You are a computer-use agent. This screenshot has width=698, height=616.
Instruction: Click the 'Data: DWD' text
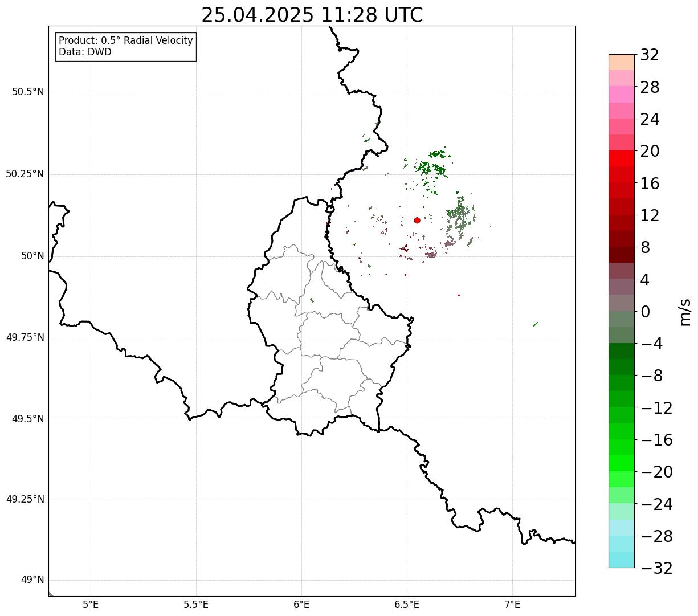(x=85, y=52)
